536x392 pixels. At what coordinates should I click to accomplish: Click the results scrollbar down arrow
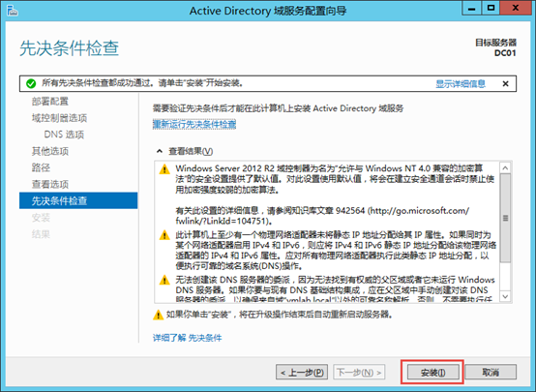[506, 296]
